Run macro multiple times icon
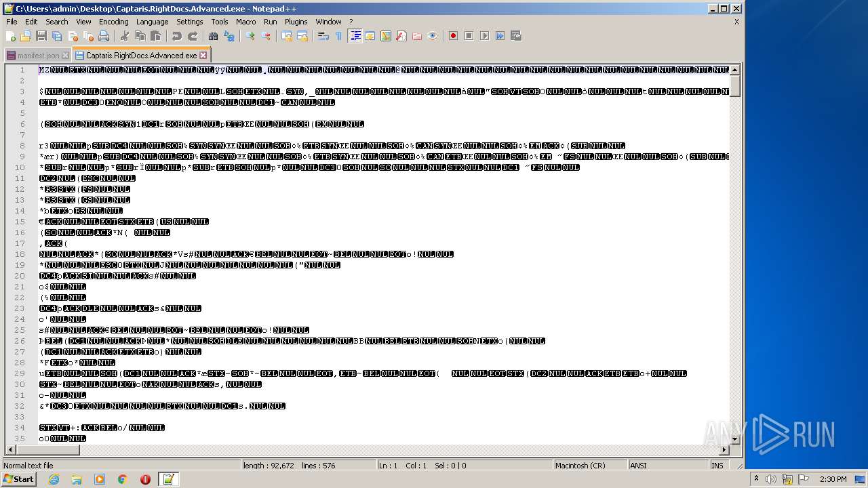868x488 pixels. (x=500, y=36)
